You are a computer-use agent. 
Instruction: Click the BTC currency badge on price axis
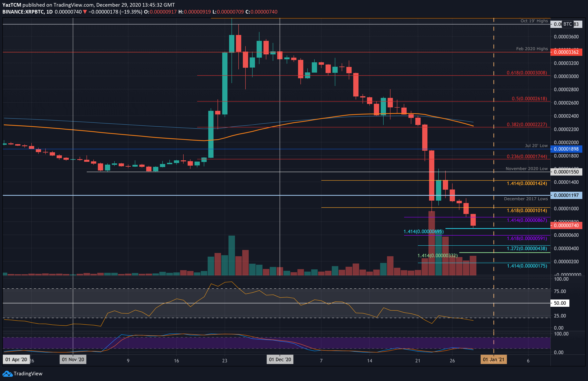point(568,24)
